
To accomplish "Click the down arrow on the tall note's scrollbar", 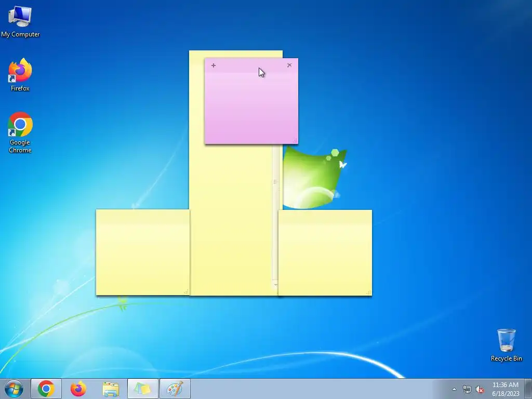I will (x=275, y=285).
